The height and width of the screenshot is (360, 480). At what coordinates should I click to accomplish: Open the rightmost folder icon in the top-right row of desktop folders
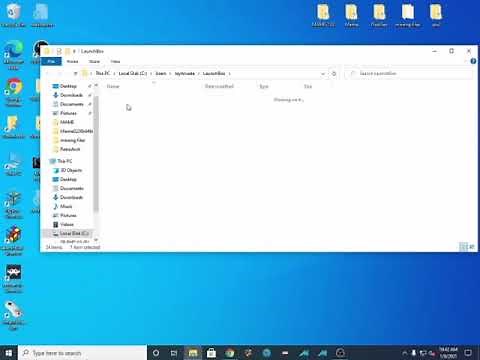[x=436, y=15]
